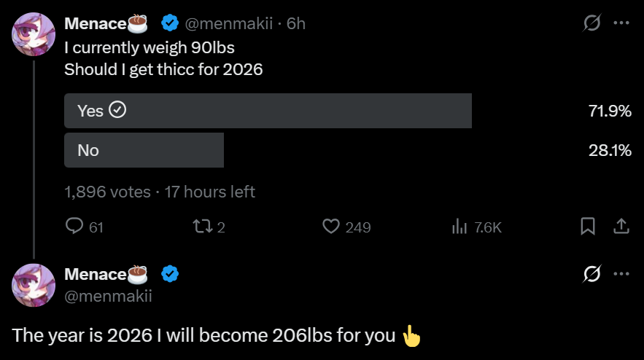The height and width of the screenshot is (360, 644).
Task: Repost the poll tweet
Action: (198, 227)
